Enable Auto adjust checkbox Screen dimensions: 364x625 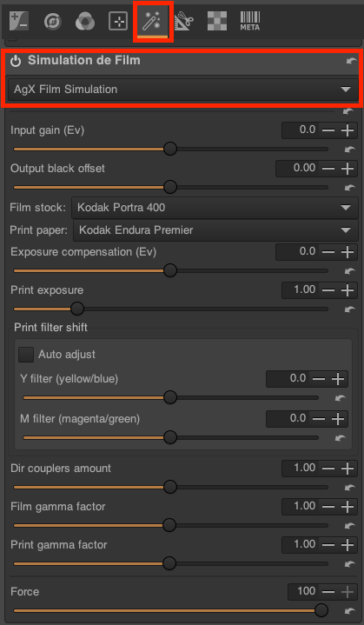tap(26, 355)
